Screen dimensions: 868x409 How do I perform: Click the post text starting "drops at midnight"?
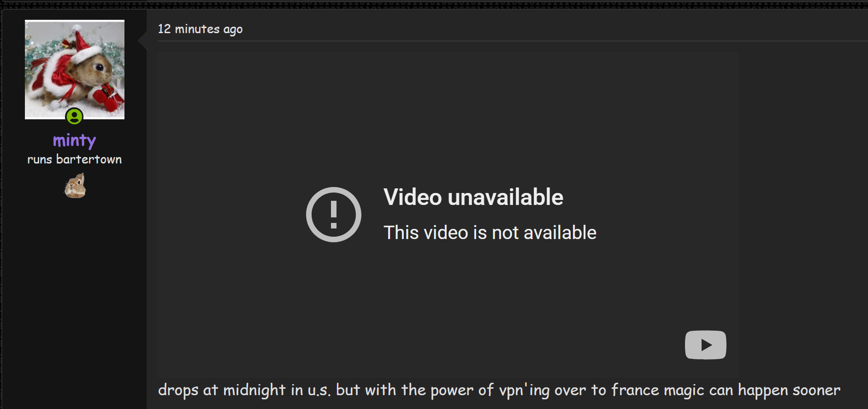tap(499, 390)
